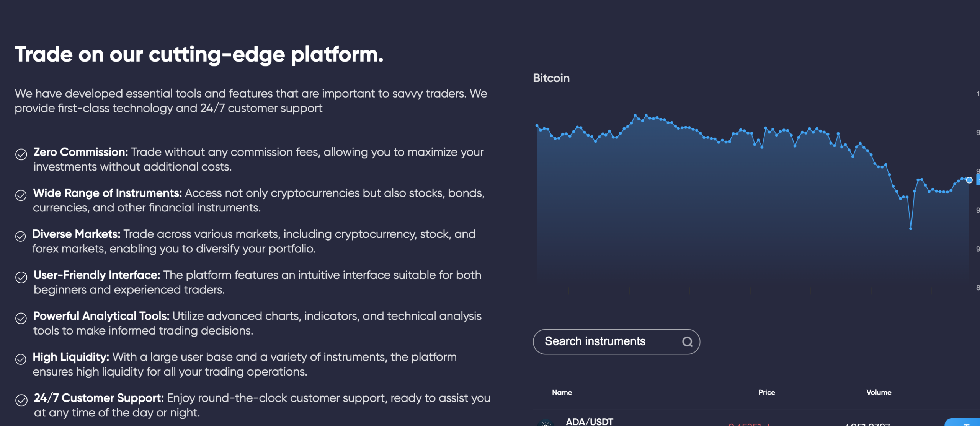Image resolution: width=980 pixels, height=426 pixels.
Task: Click the checkmark icon beside Wide Range of Instruments
Action: pyautogui.click(x=21, y=195)
